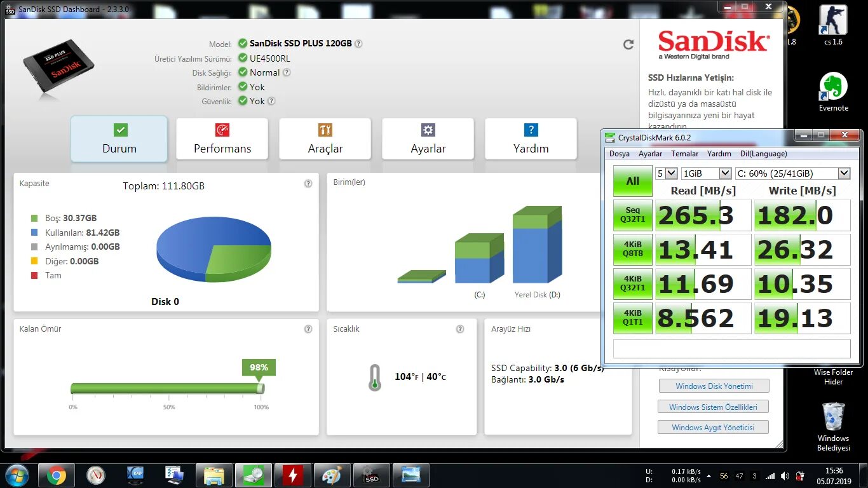Open Windows Aygıt Yöneticisi shortcut
The image size is (868, 488).
point(713,428)
